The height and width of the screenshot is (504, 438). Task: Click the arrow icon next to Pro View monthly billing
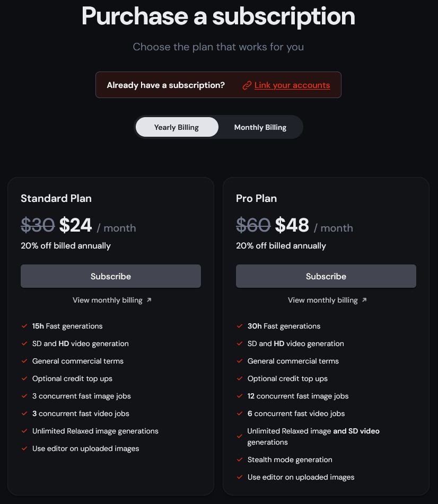(364, 300)
